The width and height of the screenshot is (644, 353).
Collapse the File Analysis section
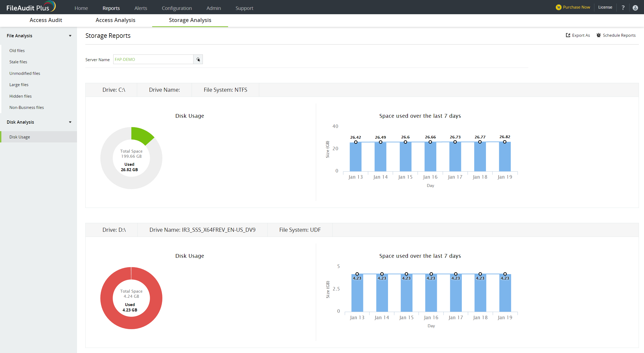pyautogui.click(x=70, y=36)
